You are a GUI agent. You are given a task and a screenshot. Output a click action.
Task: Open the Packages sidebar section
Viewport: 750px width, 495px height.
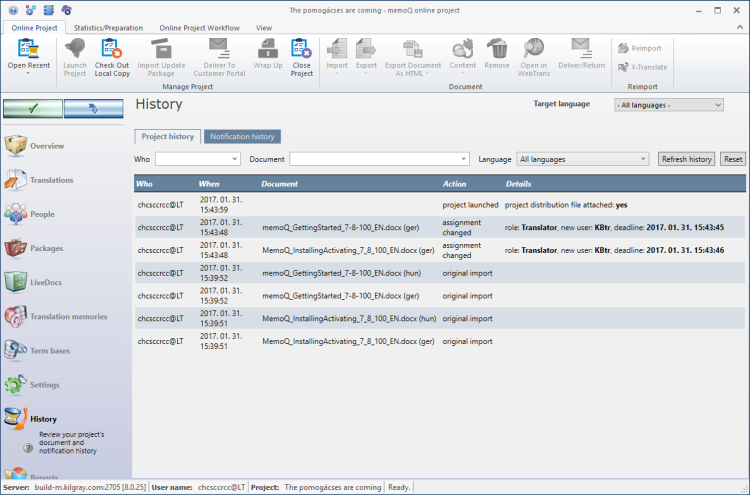click(47, 248)
